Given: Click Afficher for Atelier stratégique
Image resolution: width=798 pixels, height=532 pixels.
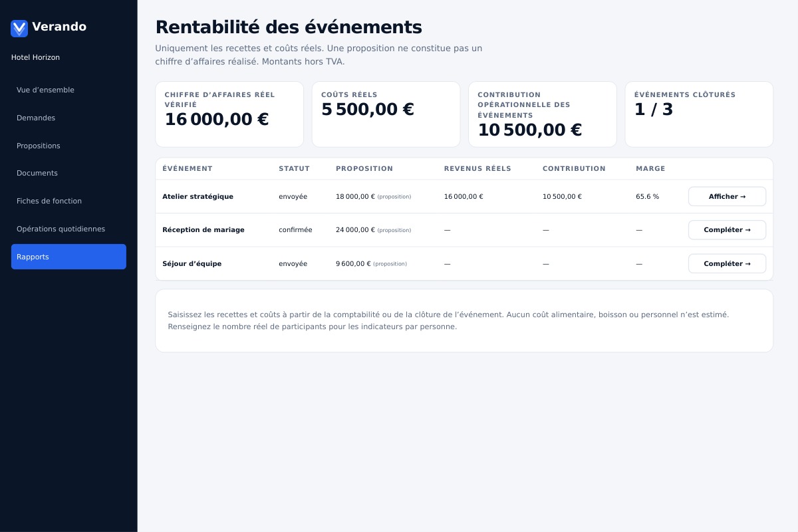Looking at the screenshot, I should [727, 197].
